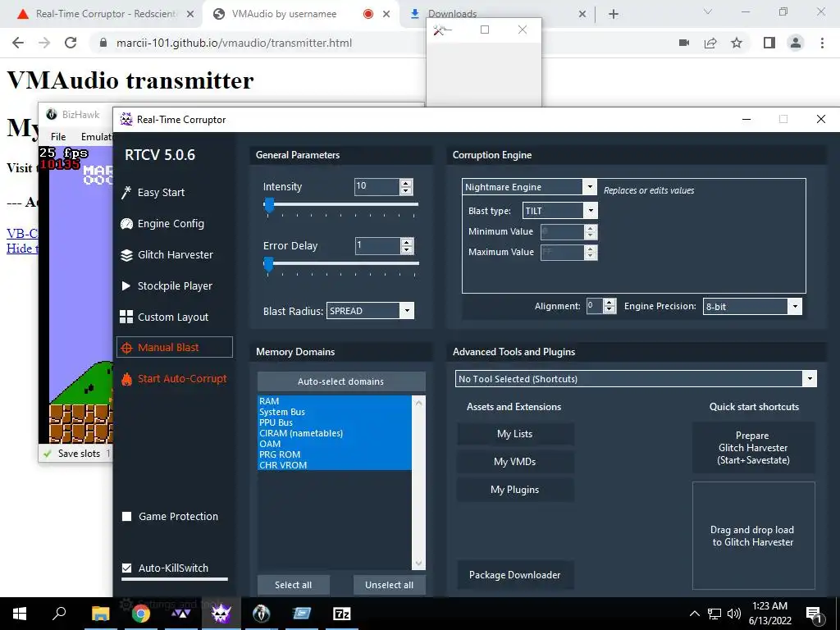Screen dimensions: 840x630
Task: Click the Easy Start wand icon
Action: (126, 192)
